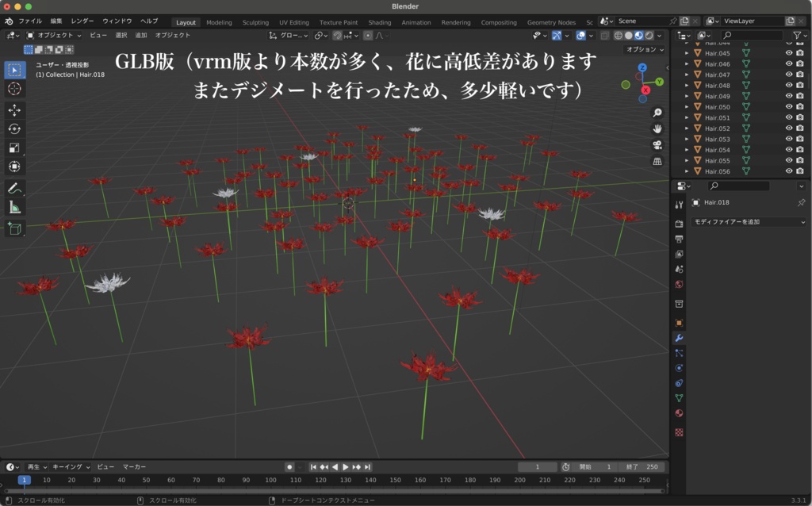Image resolution: width=812 pixels, height=506 pixels.
Task: Open the transform orientation dropdown
Action: pyautogui.click(x=289, y=35)
